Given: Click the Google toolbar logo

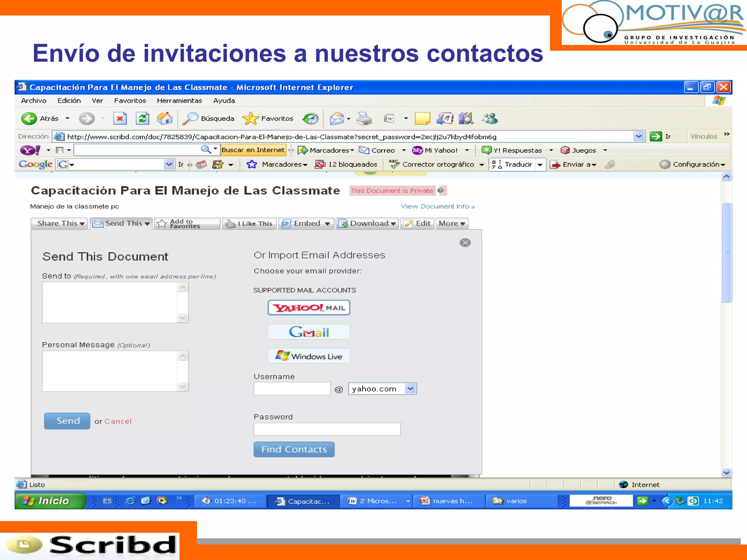Looking at the screenshot, I should 35,164.
